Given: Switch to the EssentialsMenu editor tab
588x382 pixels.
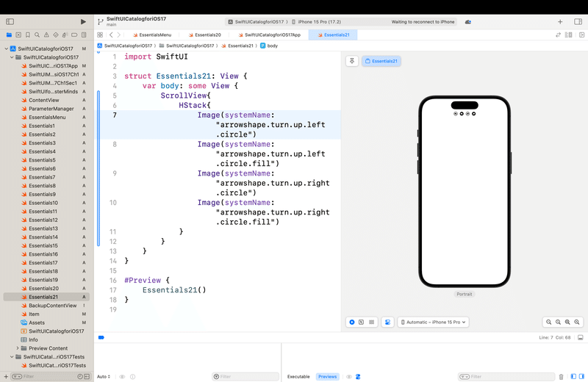Looking at the screenshot, I should (x=152, y=35).
